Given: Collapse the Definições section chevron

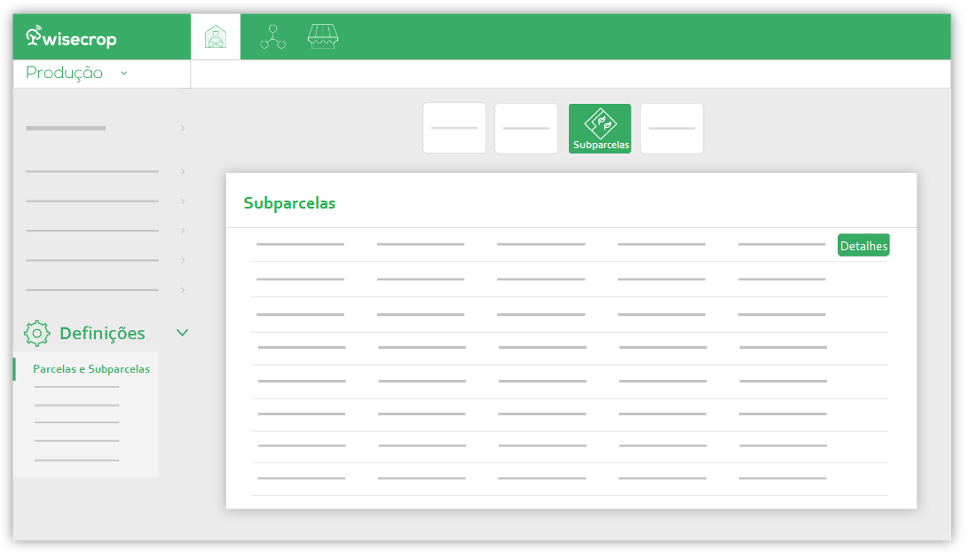Looking at the screenshot, I should tap(182, 333).
